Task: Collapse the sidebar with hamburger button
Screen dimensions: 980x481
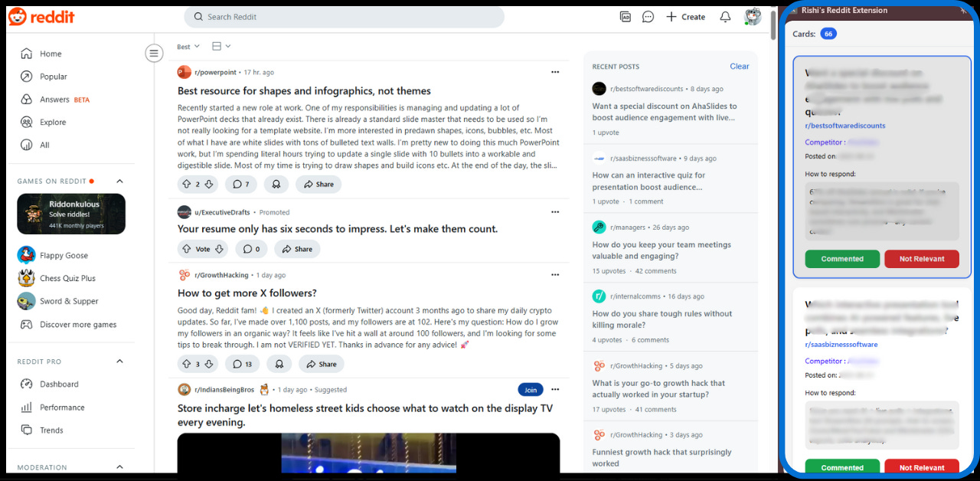Action: pos(154,54)
